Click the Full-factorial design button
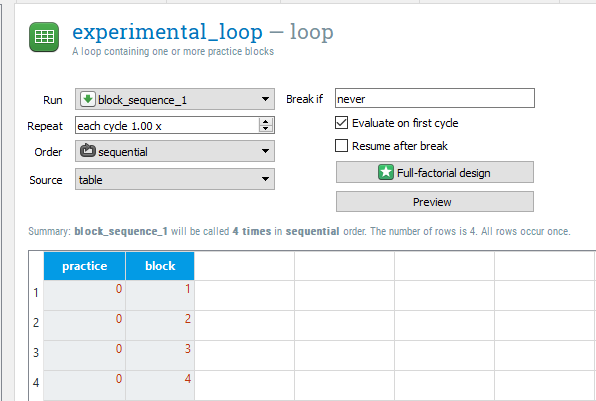The image size is (596, 401). [x=435, y=173]
